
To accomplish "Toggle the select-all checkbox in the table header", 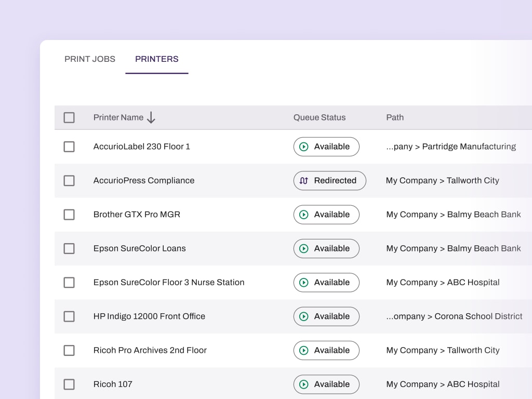I will click(69, 117).
